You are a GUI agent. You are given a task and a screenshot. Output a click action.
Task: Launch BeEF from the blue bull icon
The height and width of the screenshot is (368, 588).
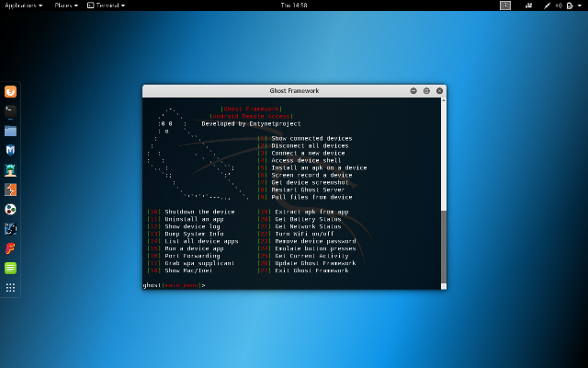click(10, 229)
